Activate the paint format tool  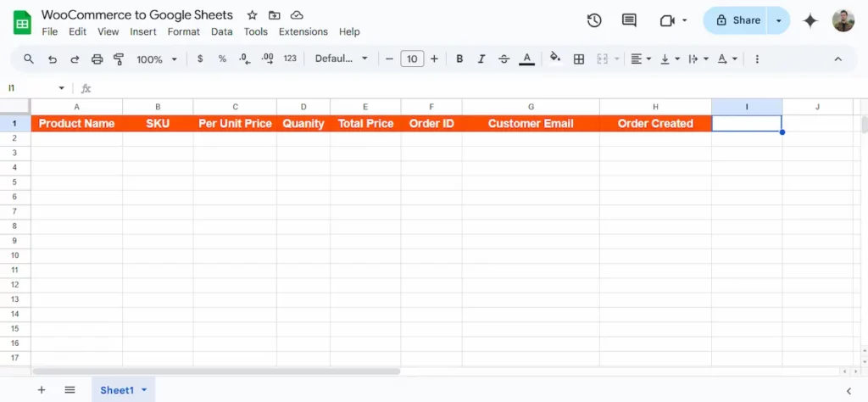[119, 59]
